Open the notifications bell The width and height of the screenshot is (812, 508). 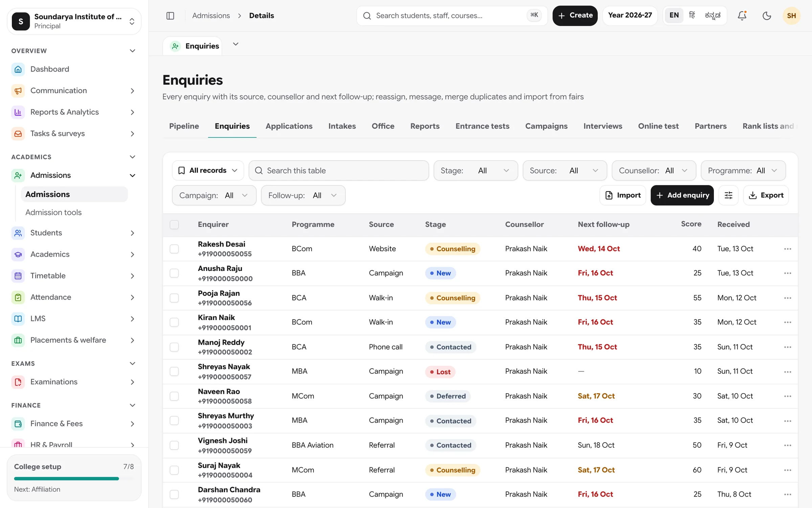[742, 16]
